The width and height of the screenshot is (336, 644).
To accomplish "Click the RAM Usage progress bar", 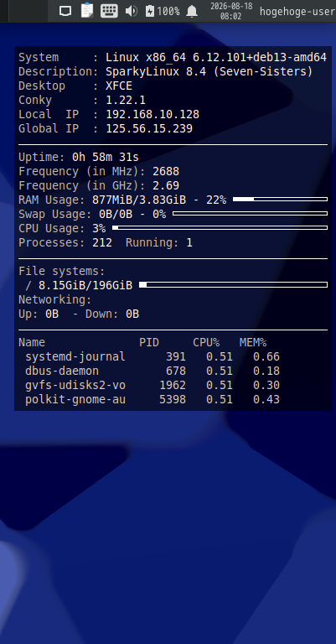I will pyautogui.click(x=280, y=200).
